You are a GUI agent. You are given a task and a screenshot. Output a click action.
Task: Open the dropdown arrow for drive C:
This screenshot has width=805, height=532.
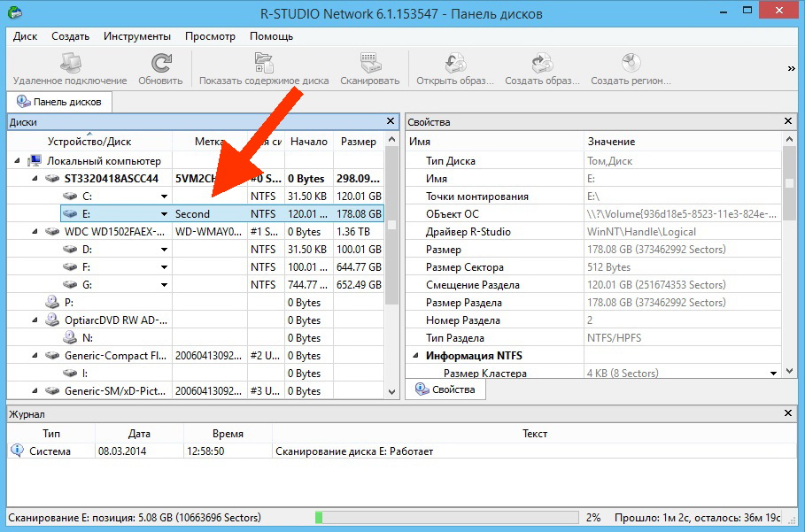tap(164, 197)
